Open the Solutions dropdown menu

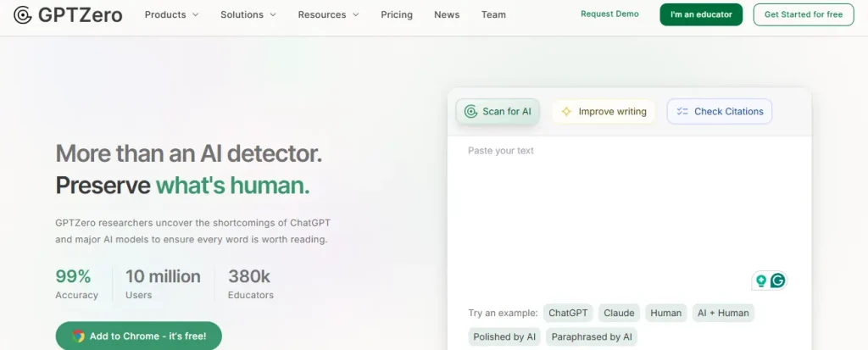248,14
